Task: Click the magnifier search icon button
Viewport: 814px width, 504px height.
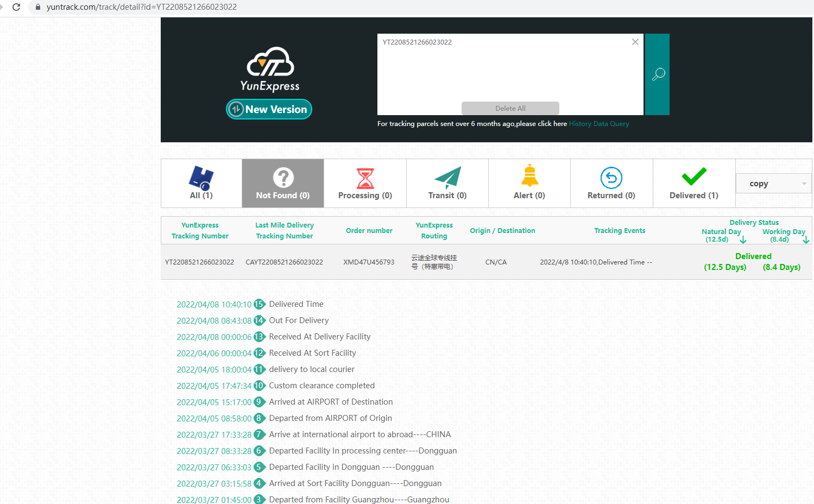Action: (x=657, y=74)
